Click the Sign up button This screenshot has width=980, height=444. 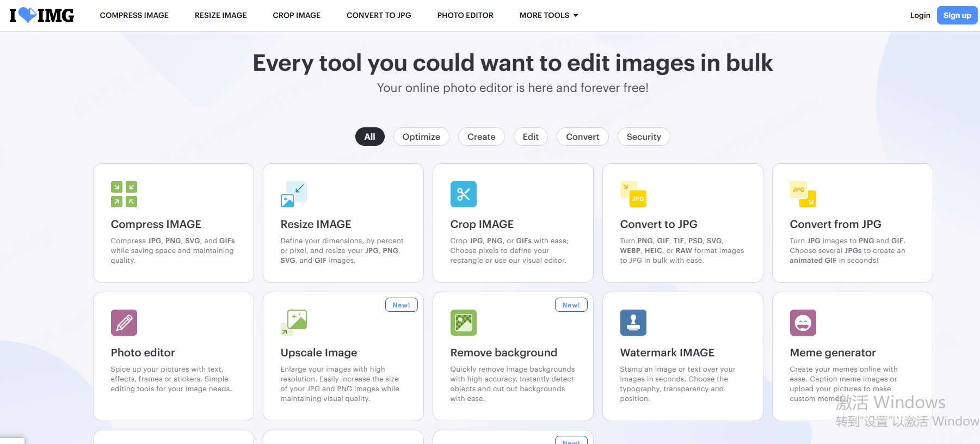[x=957, y=15]
